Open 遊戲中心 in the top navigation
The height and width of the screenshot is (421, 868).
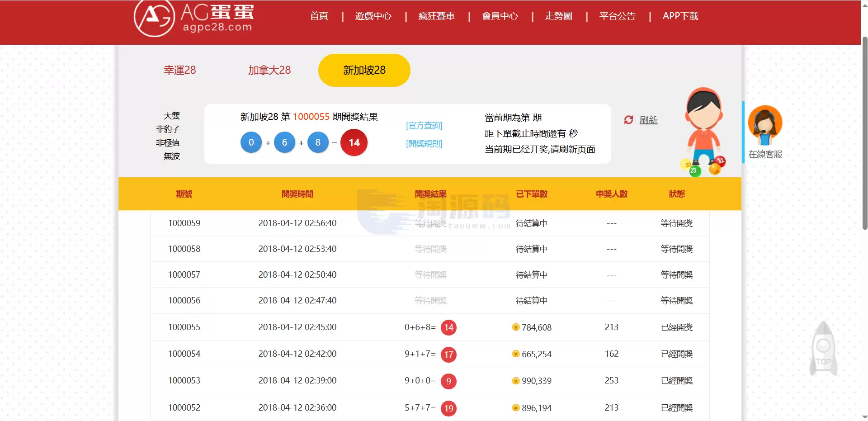tap(373, 16)
